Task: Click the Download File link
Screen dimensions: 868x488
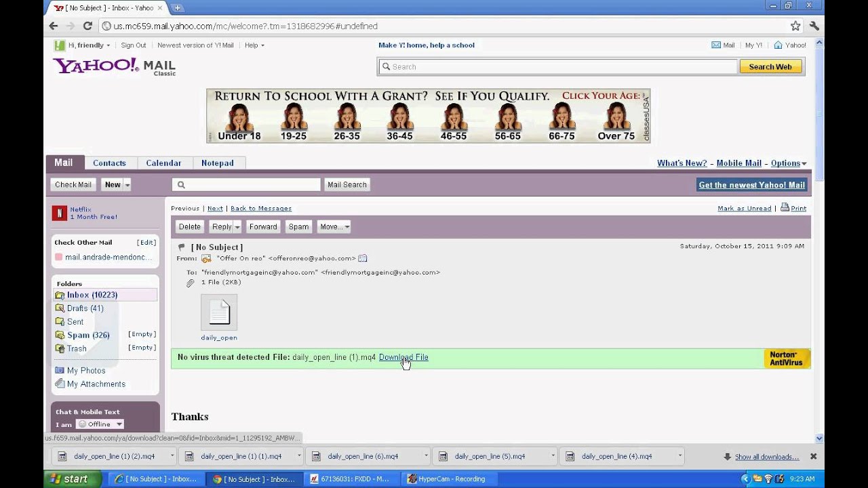Action: click(403, 357)
